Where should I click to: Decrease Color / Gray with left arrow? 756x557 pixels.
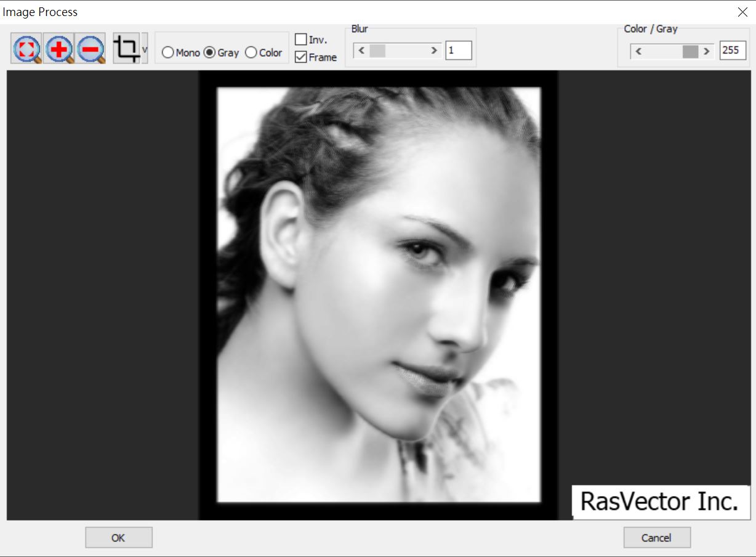638,52
